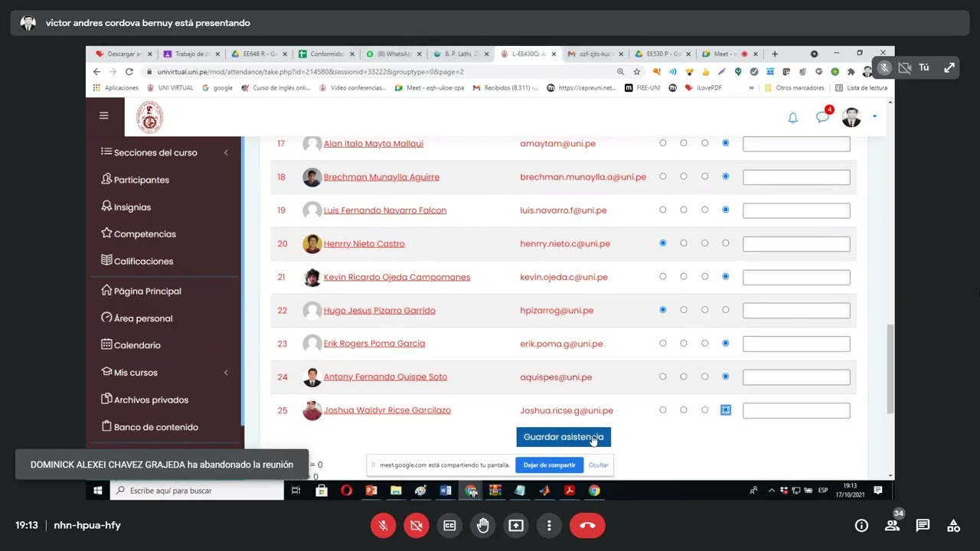Open Participantes in the sidebar
This screenshot has width=980, height=551.
[135, 180]
